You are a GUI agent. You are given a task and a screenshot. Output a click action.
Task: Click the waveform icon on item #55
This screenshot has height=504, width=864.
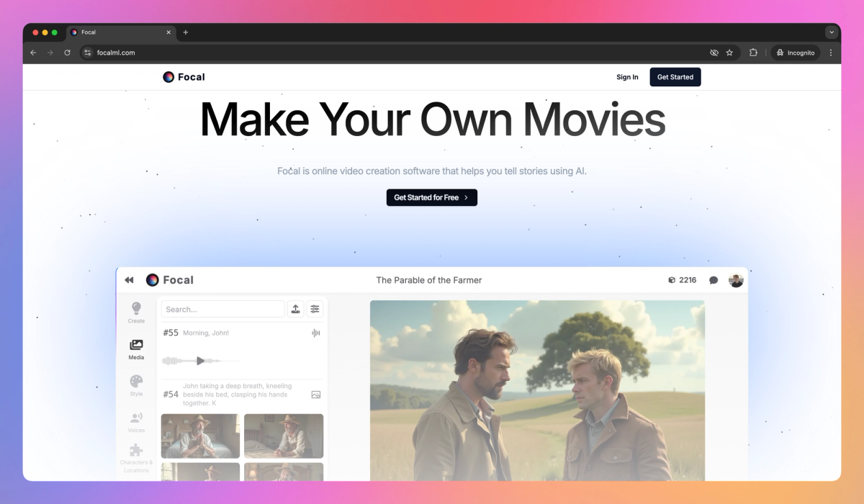pos(315,333)
